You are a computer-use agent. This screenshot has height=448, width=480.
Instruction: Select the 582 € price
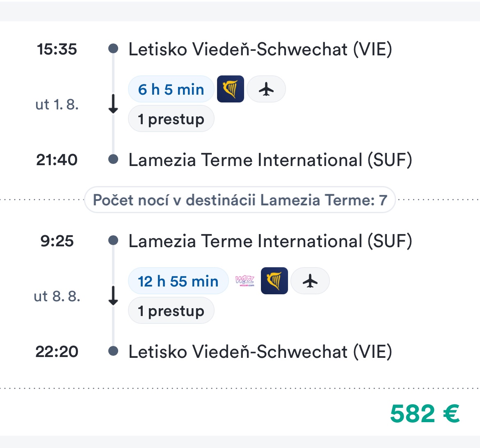point(425,413)
